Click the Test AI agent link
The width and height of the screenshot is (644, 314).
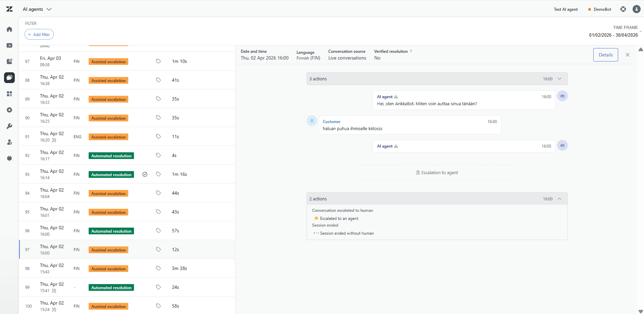pos(565,9)
